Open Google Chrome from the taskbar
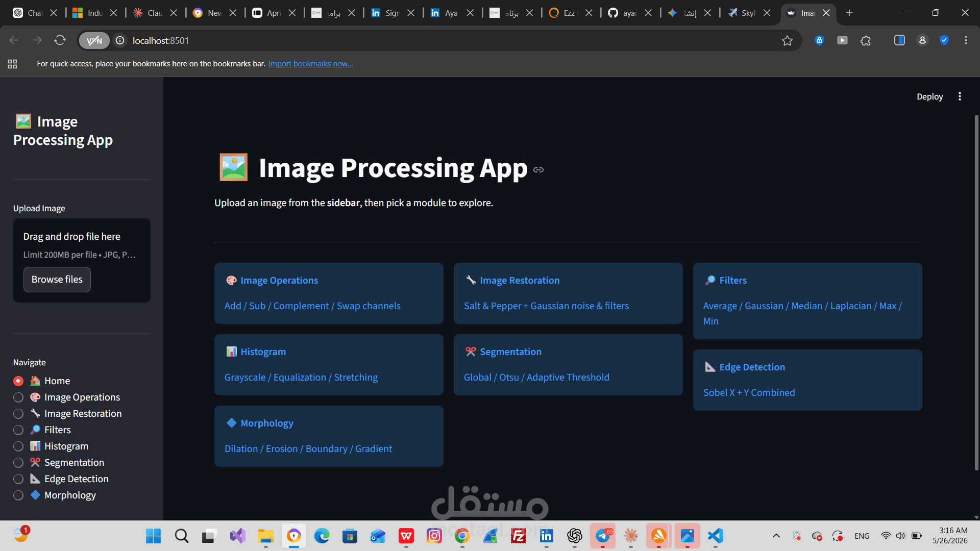Image resolution: width=980 pixels, height=551 pixels. [x=462, y=536]
